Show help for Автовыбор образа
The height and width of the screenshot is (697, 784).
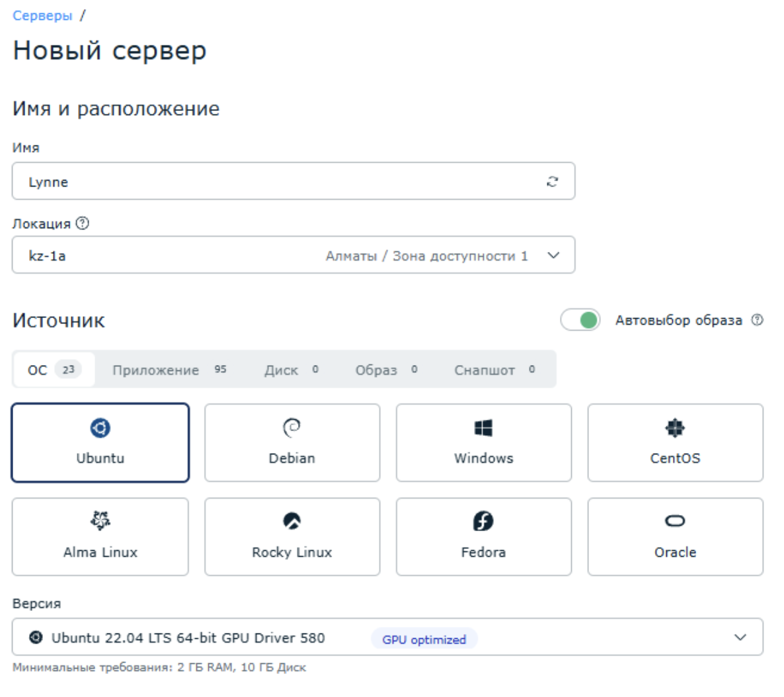click(758, 319)
